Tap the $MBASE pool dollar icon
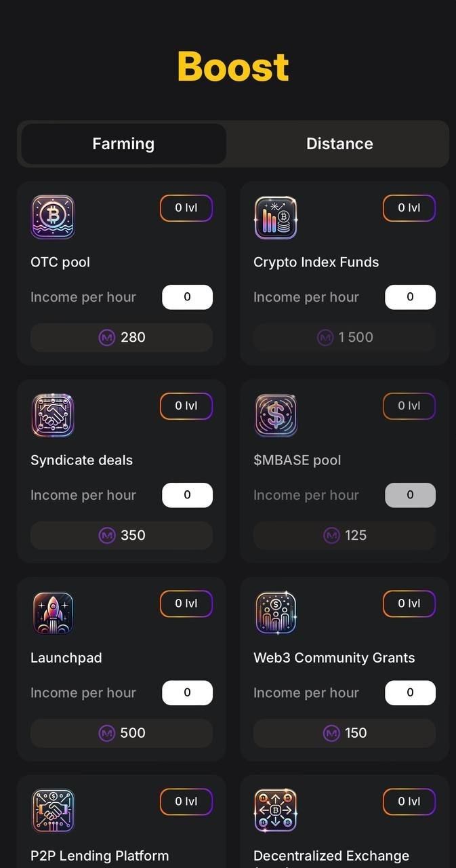456x868 pixels. pos(276,415)
